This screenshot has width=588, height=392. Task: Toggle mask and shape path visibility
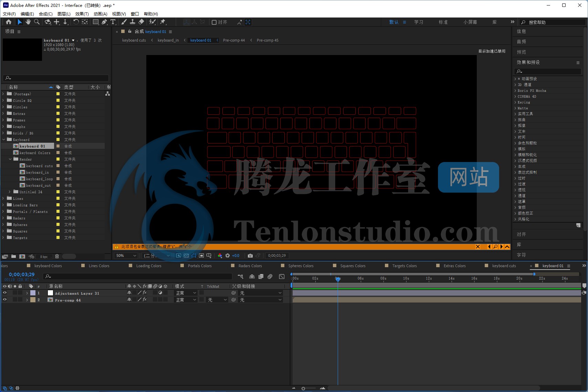click(194, 255)
